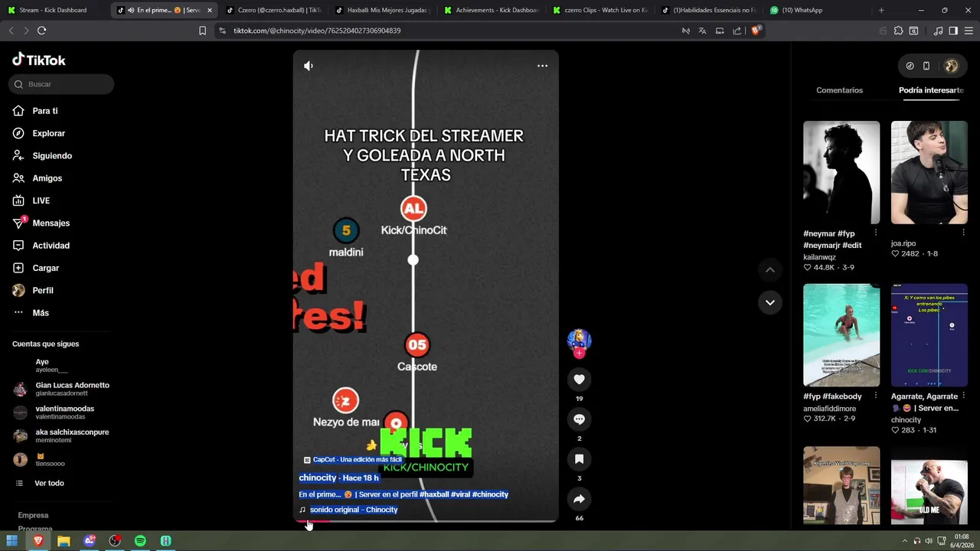Open more options for #fyp #fakebody video
Screen dimensions: 980x551
coord(876,396)
